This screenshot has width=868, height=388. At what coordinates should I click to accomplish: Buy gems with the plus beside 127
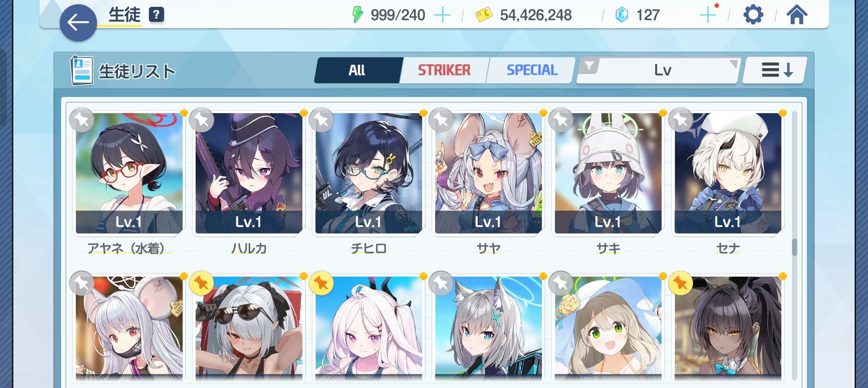click(708, 15)
